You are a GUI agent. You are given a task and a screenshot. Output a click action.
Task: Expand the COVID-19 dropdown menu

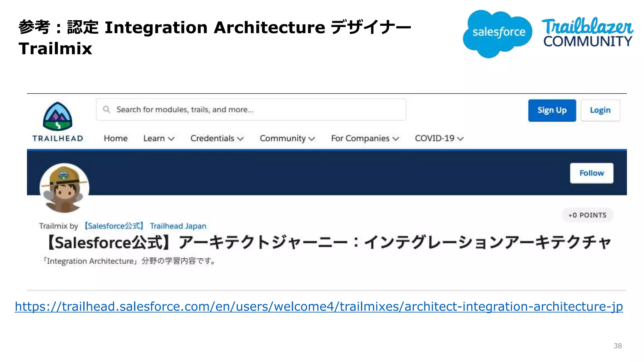pyautogui.click(x=439, y=138)
